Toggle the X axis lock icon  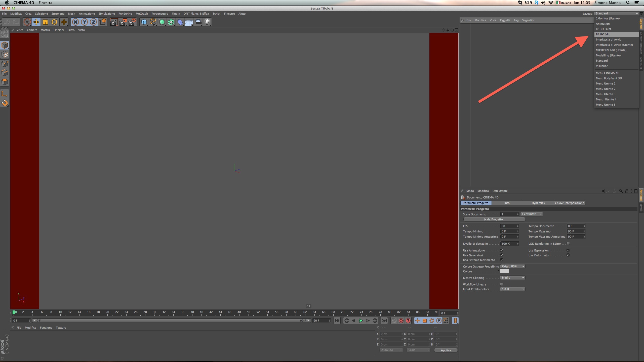[75, 22]
